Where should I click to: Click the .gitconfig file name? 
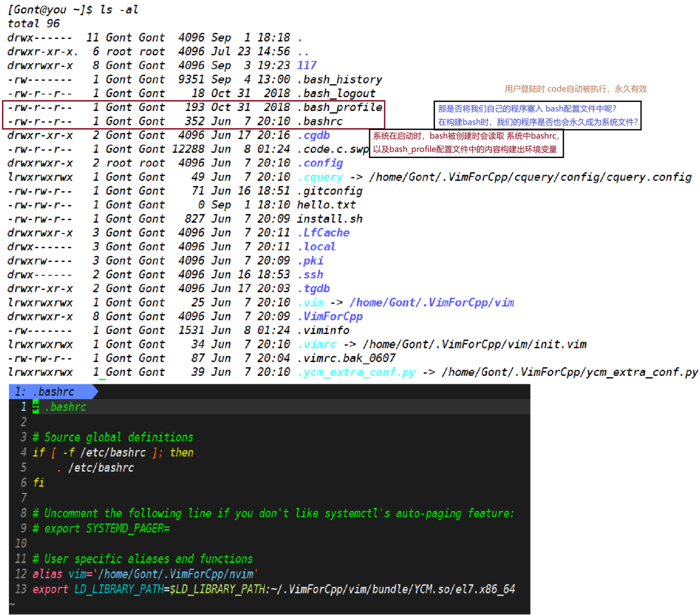pos(330,191)
